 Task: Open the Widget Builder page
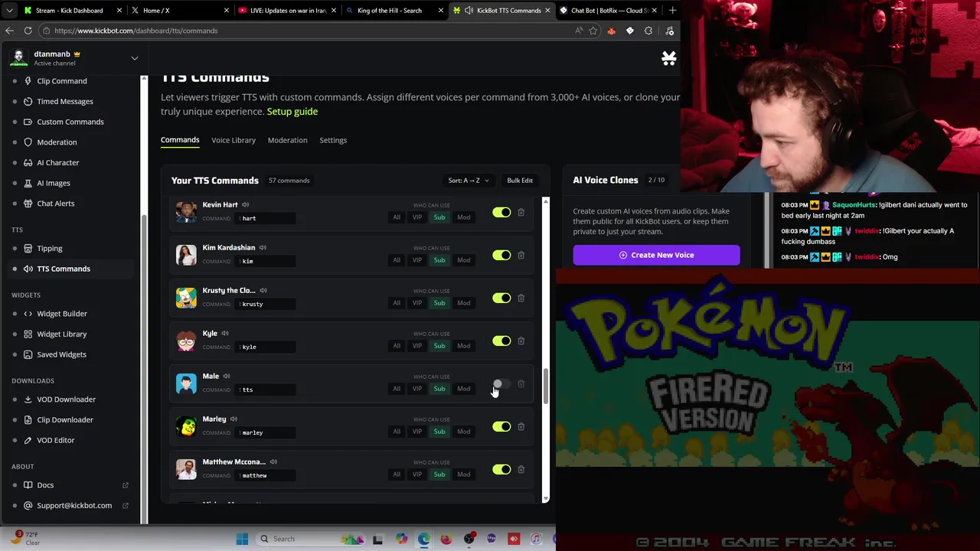(62, 314)
